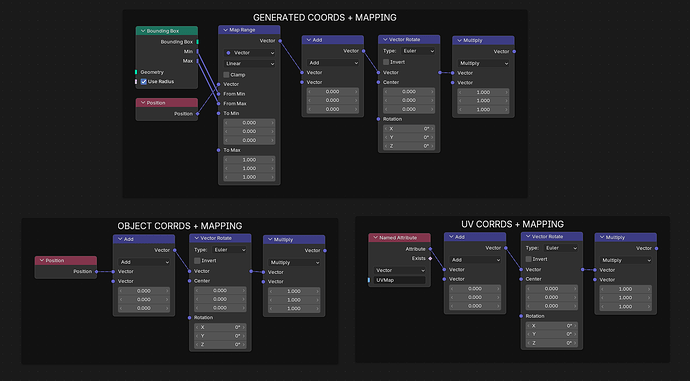Image resolution: width=690 pixels, height=381 pixels.
Task: Click Rotation X field in Object Coords frame
Action: pos(220,328)
